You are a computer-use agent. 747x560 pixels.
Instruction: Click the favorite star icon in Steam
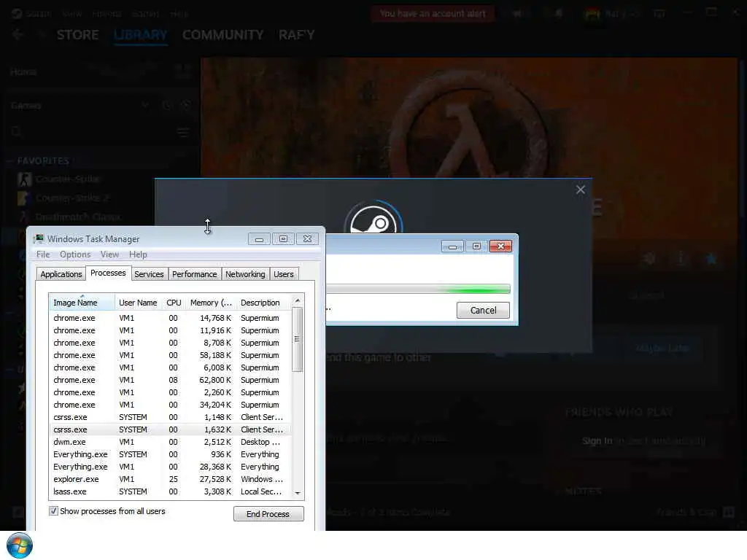(711, 259)
